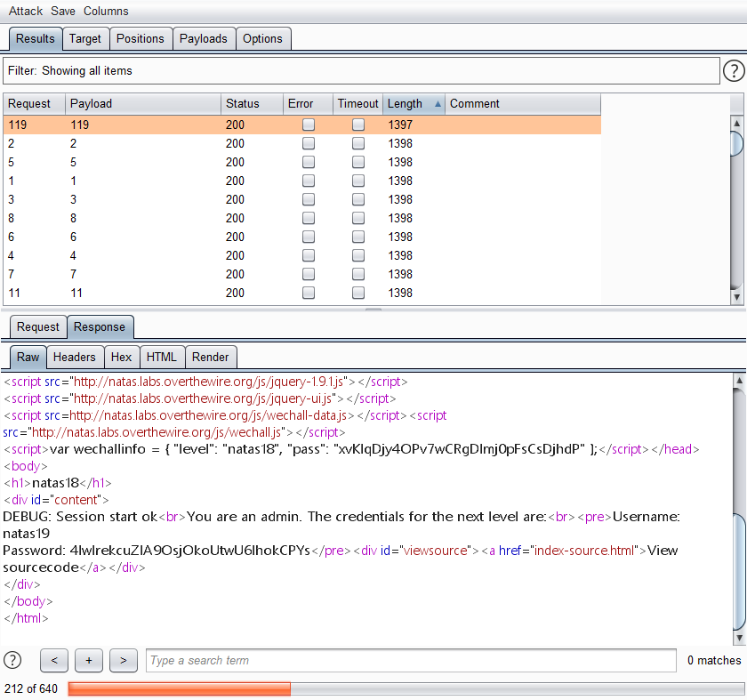Toggle Timeout checkbox for request 2
747x700 pixels.
[358, 143]
